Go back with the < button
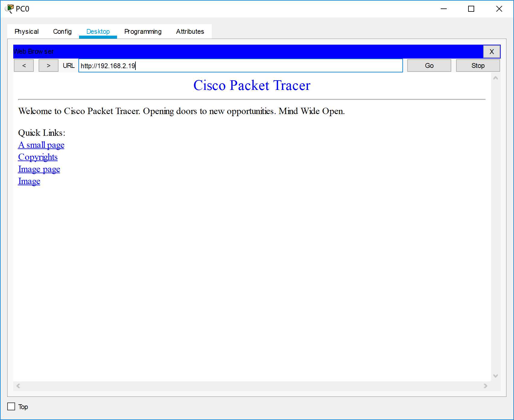This screenshot has height=420, width=514. pyautogui.click(x=24, y=65)
